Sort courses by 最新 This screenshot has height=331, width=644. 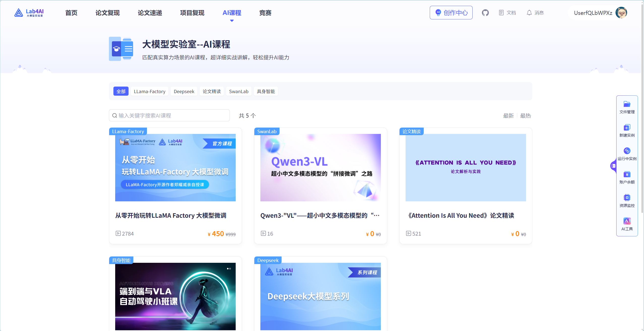508,116
